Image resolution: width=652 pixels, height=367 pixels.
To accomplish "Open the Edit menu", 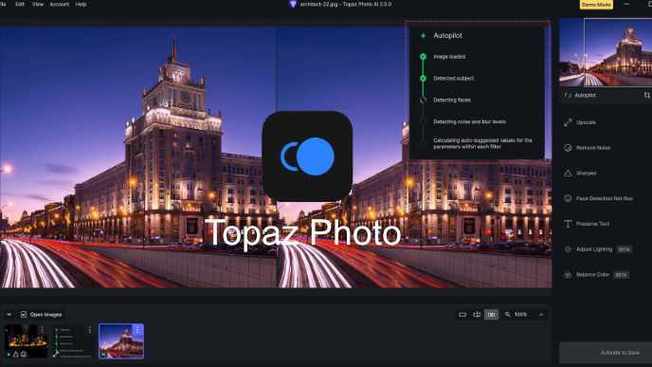I will (20, 4).
